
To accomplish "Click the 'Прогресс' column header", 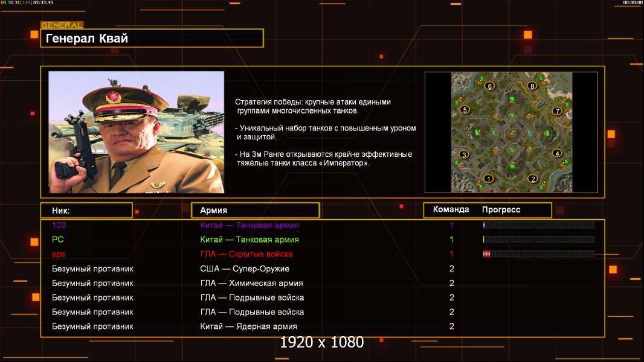I will [x=501, y=210].
